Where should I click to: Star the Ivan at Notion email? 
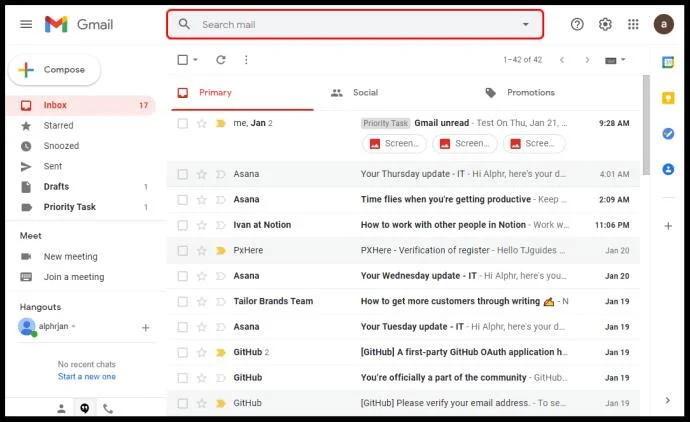pyautogui.click(x=202, y=225)
